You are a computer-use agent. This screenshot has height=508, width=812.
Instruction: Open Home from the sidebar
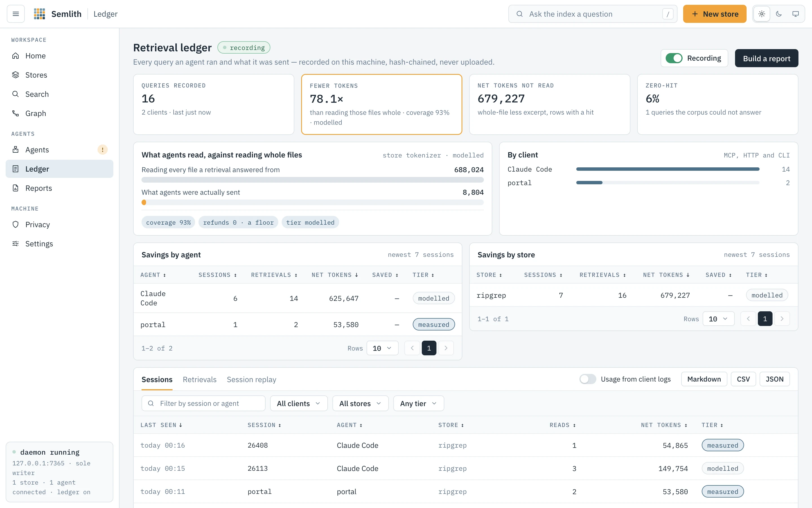pyautogui.click(x=59, y=56)
